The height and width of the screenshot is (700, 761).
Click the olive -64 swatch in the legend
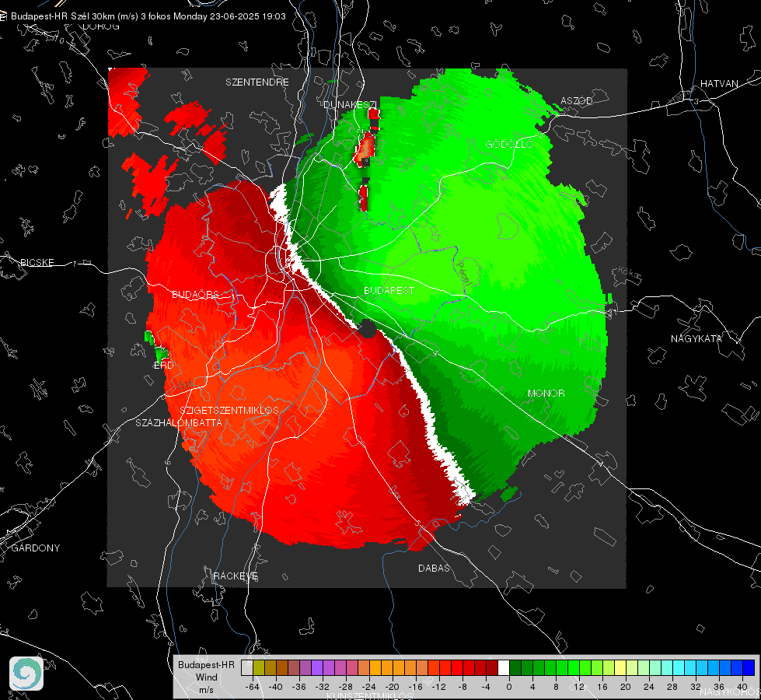259,667
